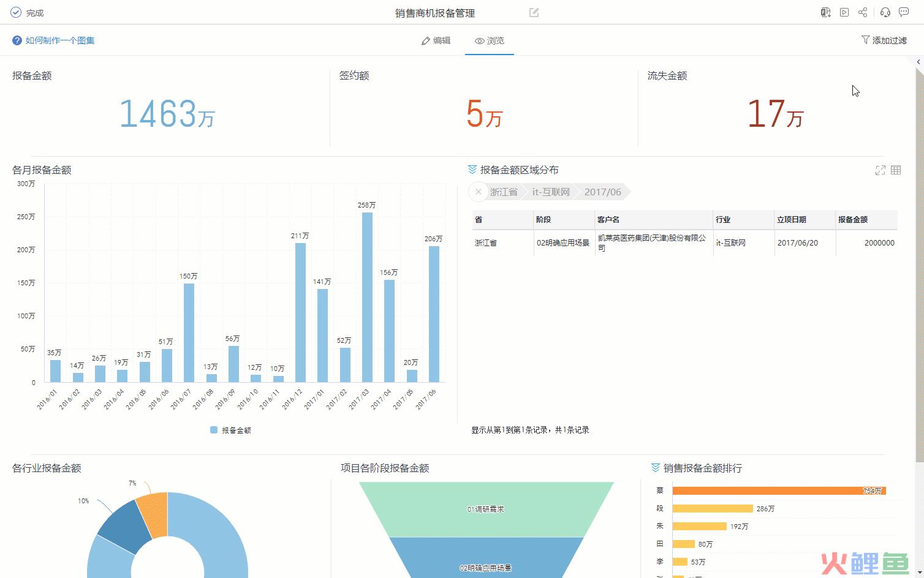Open 如何制作一个图集 help link
The width and height of the screenshot is (924, 578).
(60, 40)
